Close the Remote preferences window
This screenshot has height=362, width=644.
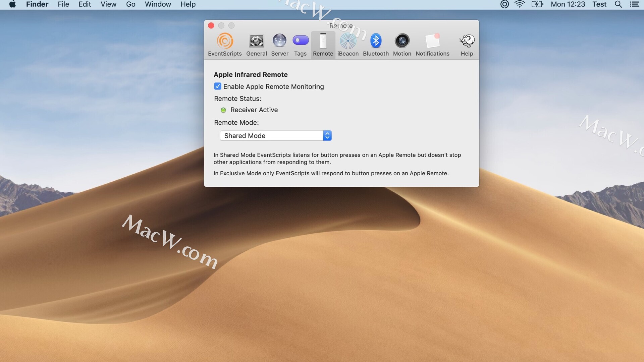211,25
